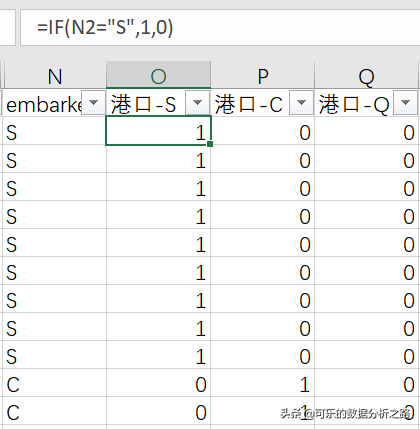Select 港口-Q cell in first C row

[x=367, y=383]
